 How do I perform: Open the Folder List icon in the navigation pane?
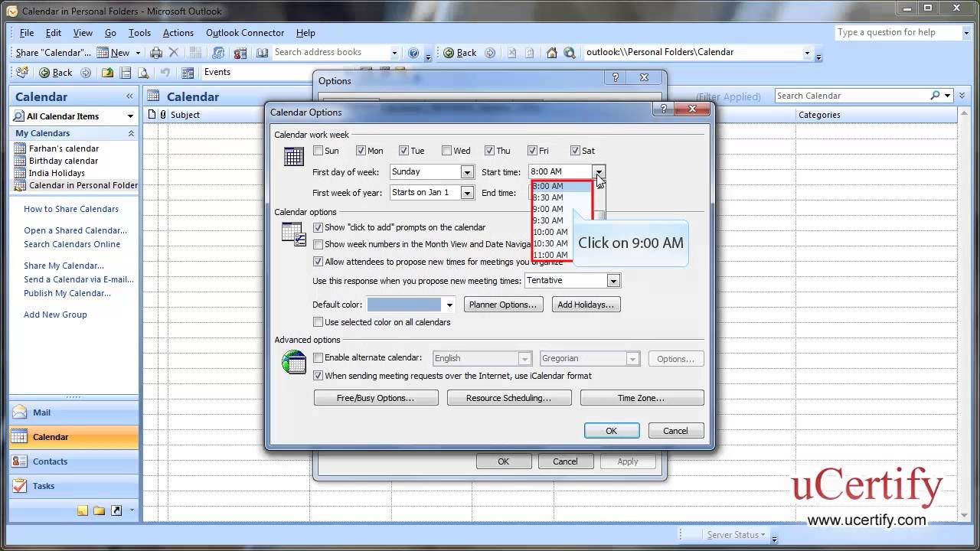100,510
